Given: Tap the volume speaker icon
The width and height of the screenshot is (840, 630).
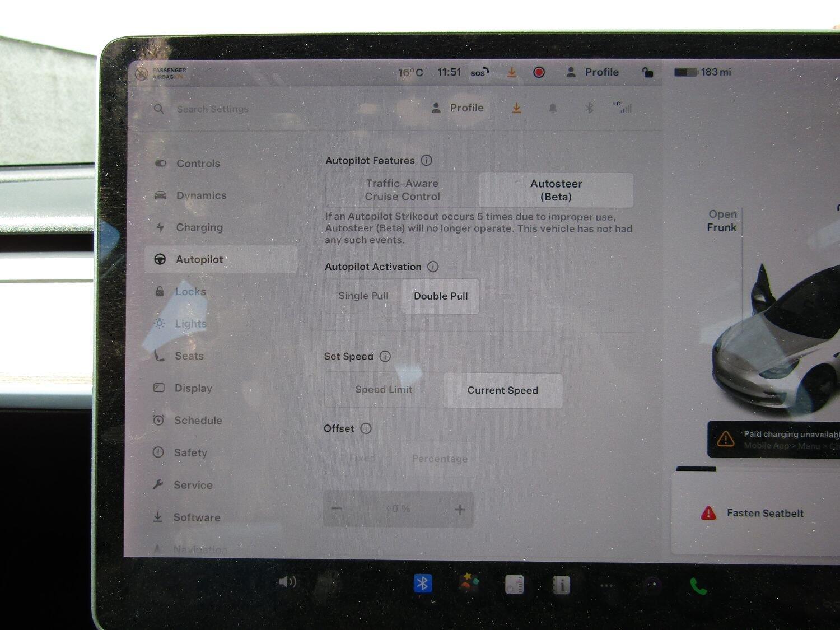Looking at the screenshot, I should point(287,582).
